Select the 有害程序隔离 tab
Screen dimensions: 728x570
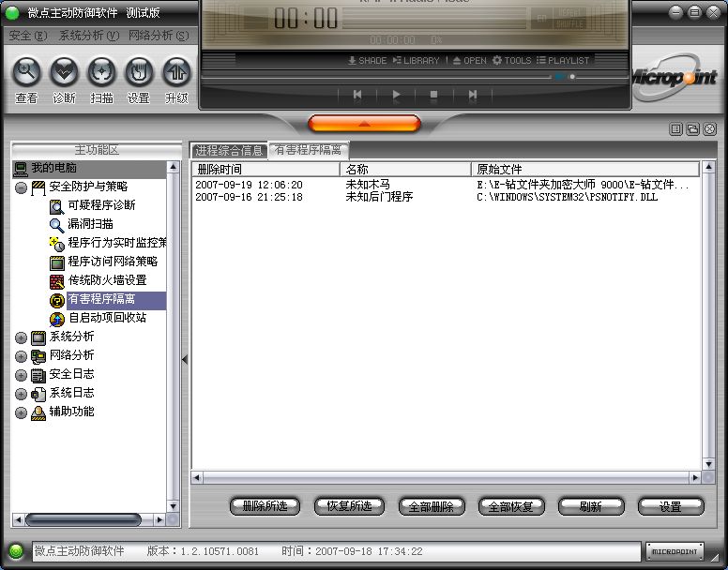click(x=309, y=150)
